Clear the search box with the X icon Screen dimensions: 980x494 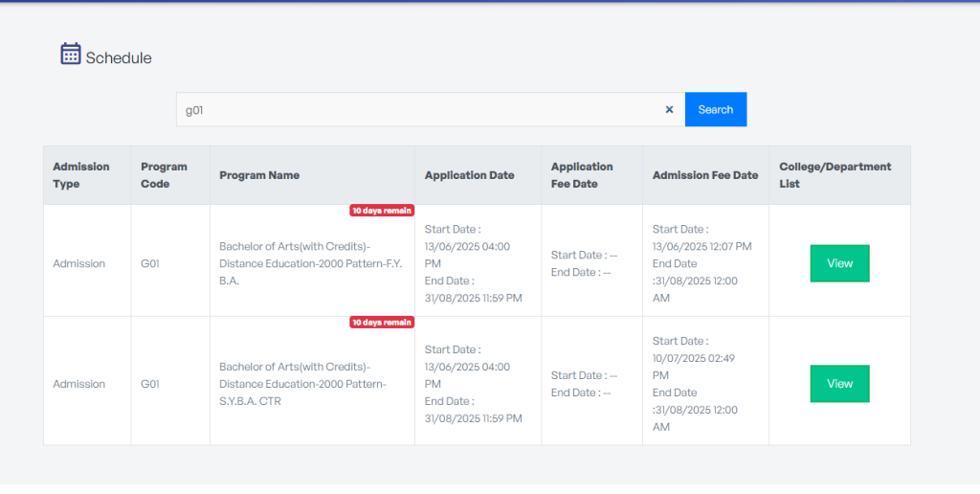669,110
